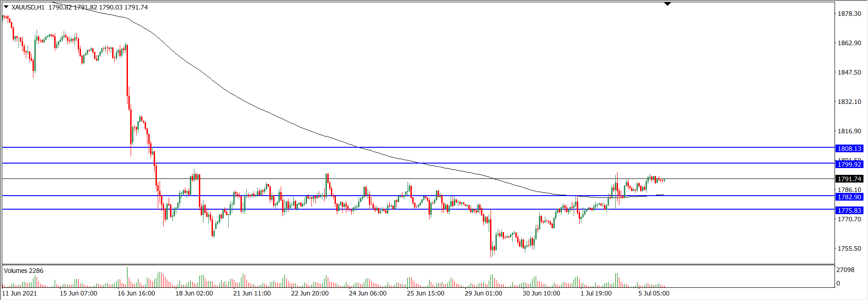Click the 1786.10 price scale value
Viewport: 868px width, 300px height.
[x=849, y=190]
